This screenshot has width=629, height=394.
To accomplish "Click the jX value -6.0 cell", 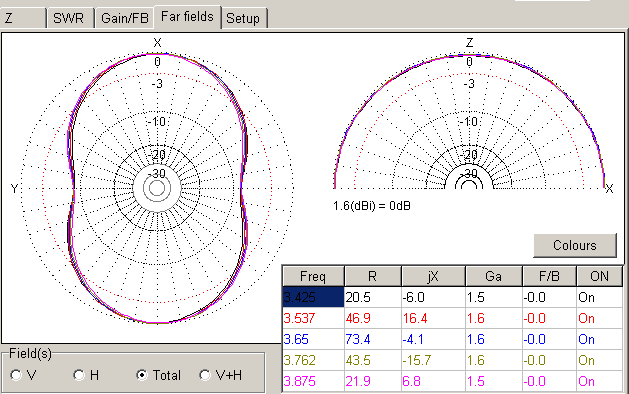I will 433,297.
